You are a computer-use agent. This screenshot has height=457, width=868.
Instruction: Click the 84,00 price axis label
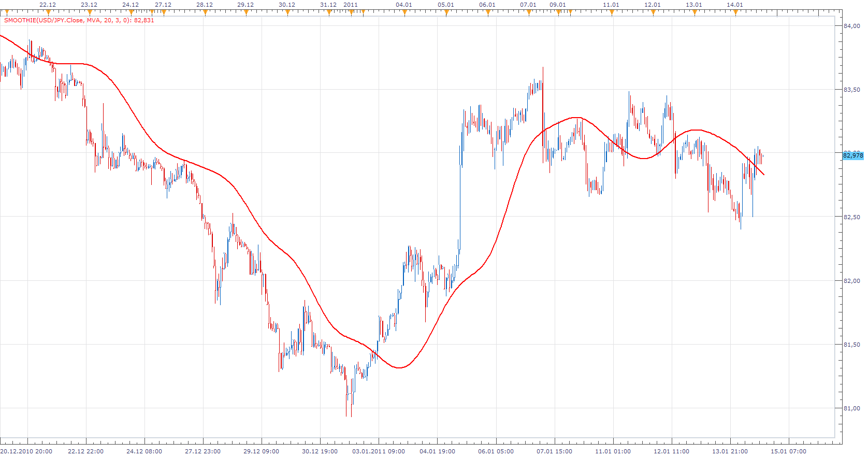tap(852, 26)
